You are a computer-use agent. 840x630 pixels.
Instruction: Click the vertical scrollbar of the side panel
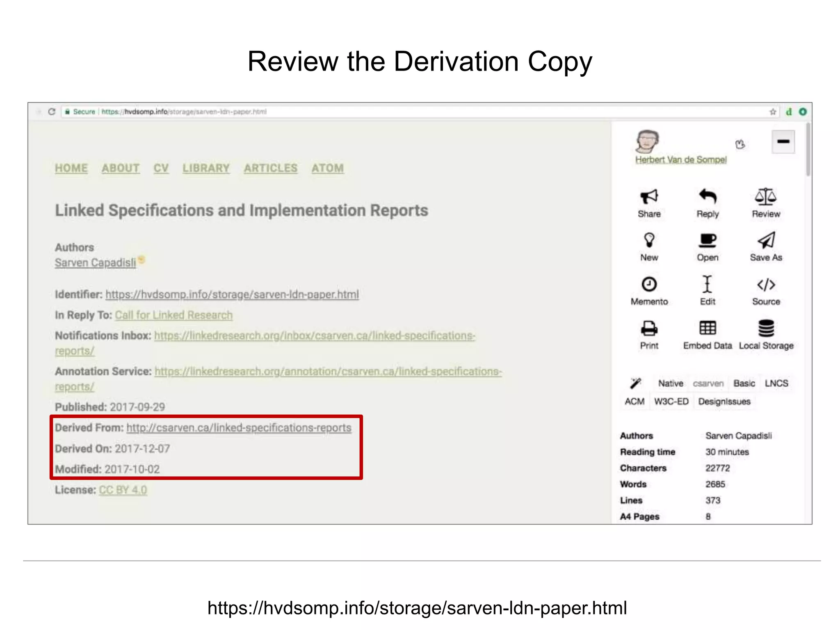click(808, 149)
